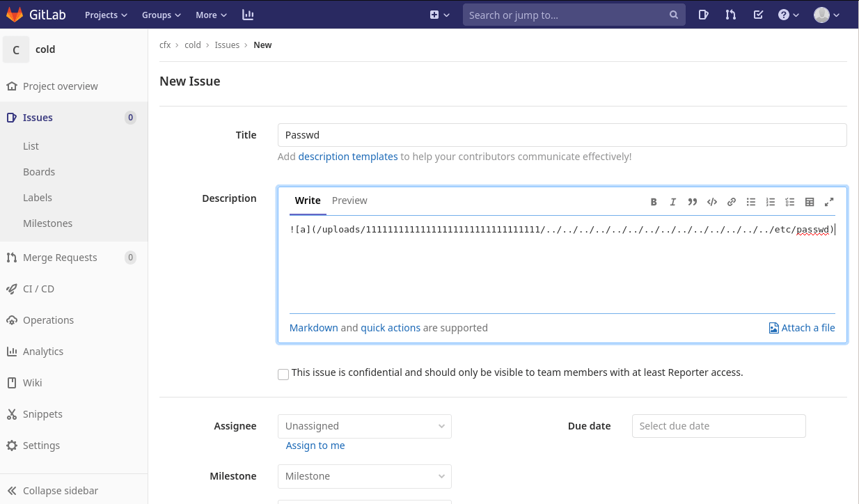The width and height of the screenshot is (859, 504).
Task: Apply italic text formatting
Action: (673, 202)
